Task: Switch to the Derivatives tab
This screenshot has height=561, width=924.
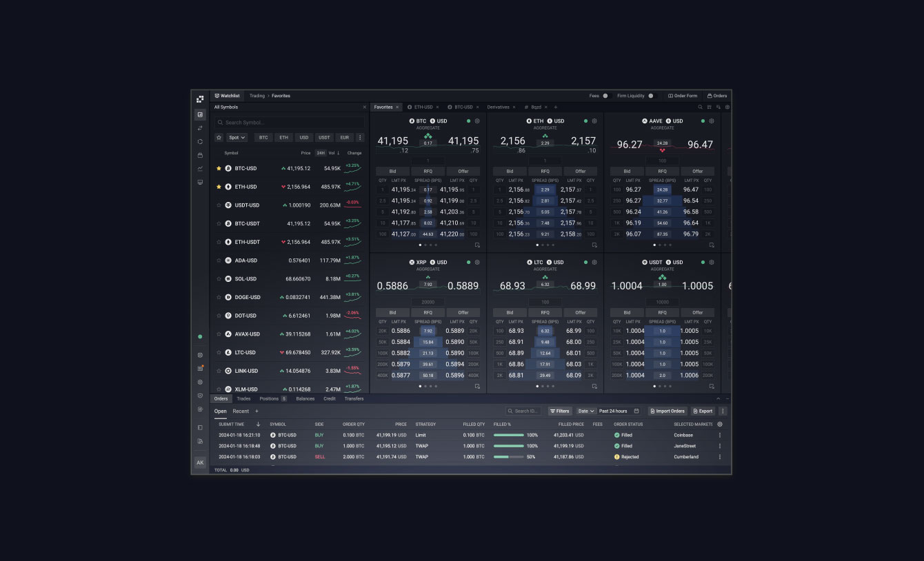Action: click(x=498, y=107)
